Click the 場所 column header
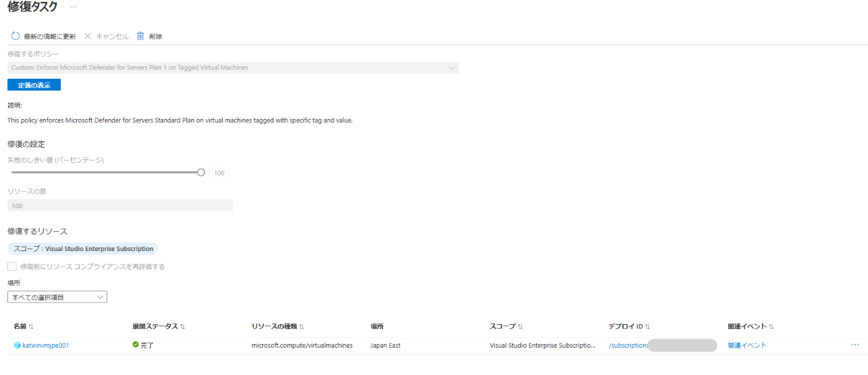Image resolution: width=868 pixels, height=375 pixels. pos(377,326)
